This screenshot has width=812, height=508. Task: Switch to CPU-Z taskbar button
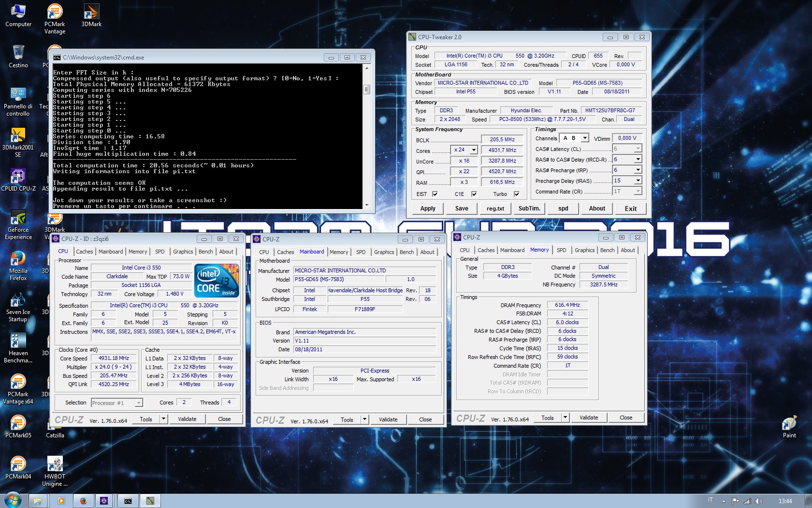[x=104, y=501]
